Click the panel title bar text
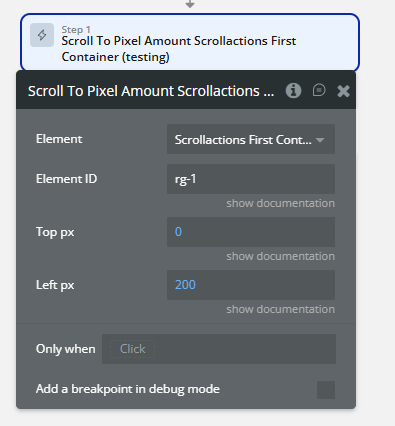The height and width of the screenshot is (426, 395). [x=151, y=91]
